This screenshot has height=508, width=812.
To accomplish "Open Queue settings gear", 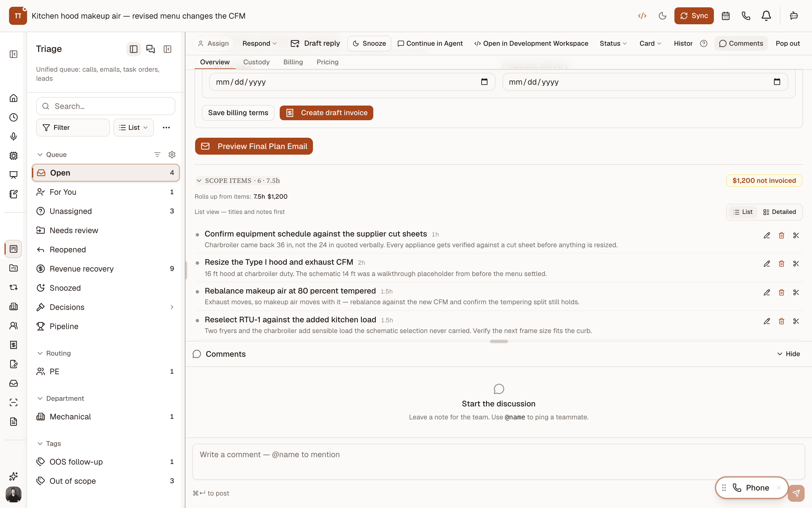I will click(x=172, y=155).
